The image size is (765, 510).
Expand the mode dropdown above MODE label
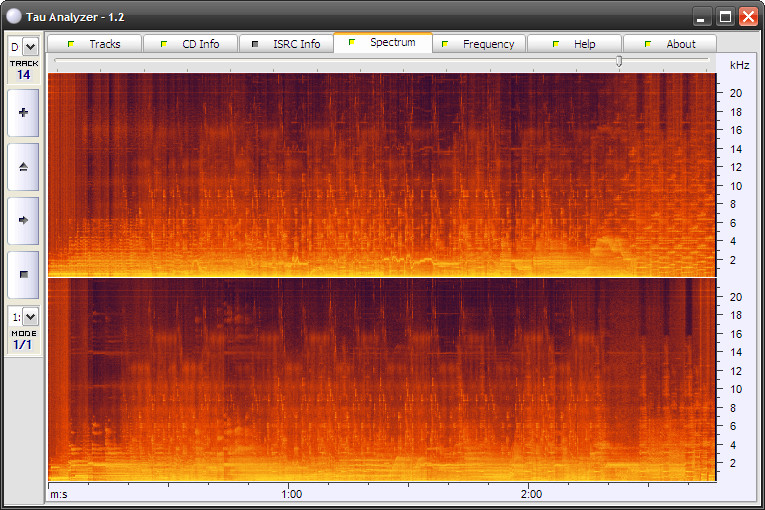30,316
